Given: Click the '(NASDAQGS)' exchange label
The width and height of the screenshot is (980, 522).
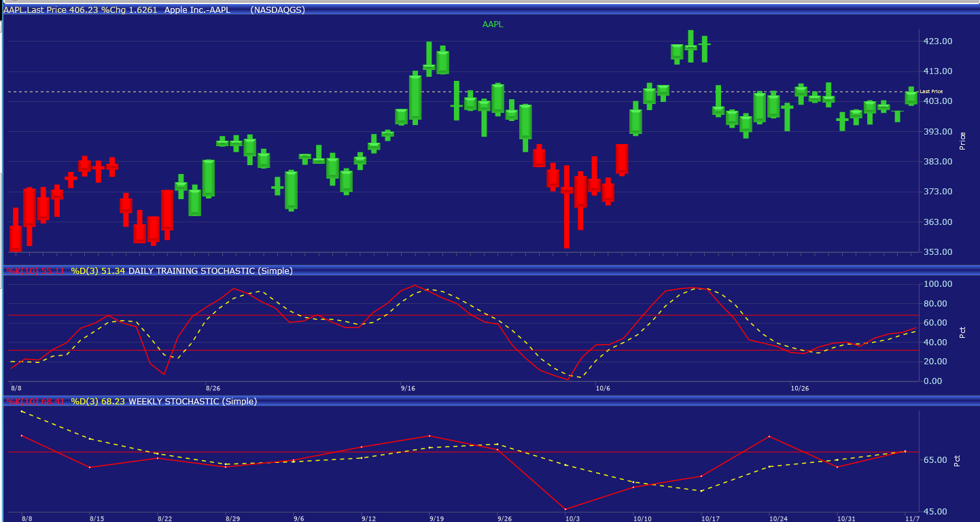Looking at the screenshot, I should pyautogui.click(x=277, y=10).
